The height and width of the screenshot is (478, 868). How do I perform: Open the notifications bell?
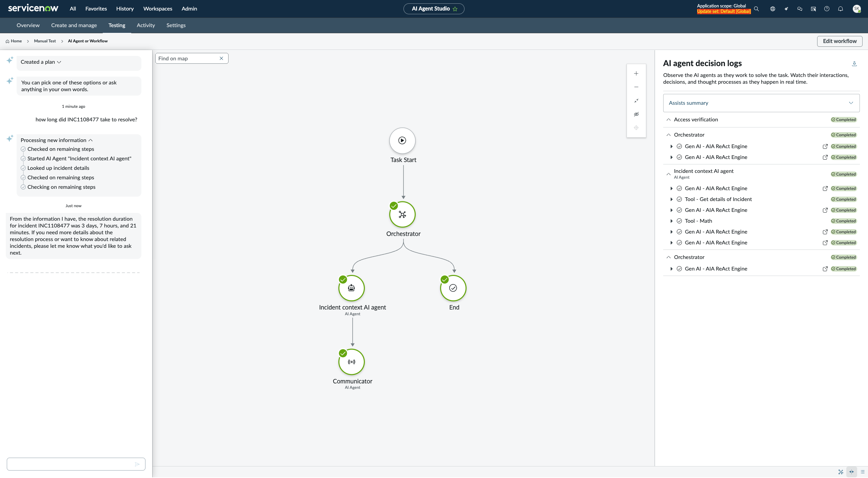point(841,9)
